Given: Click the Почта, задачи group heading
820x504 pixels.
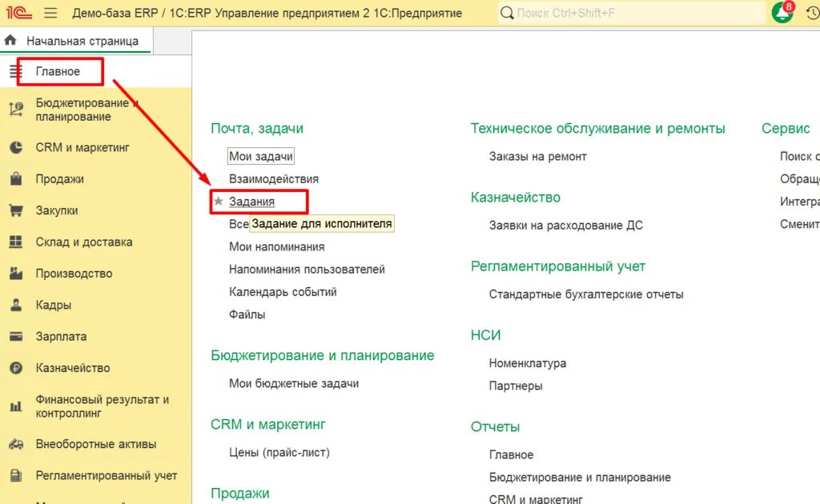Looking at the screenshot, I should pyautogui.click(x=257, y=129).
